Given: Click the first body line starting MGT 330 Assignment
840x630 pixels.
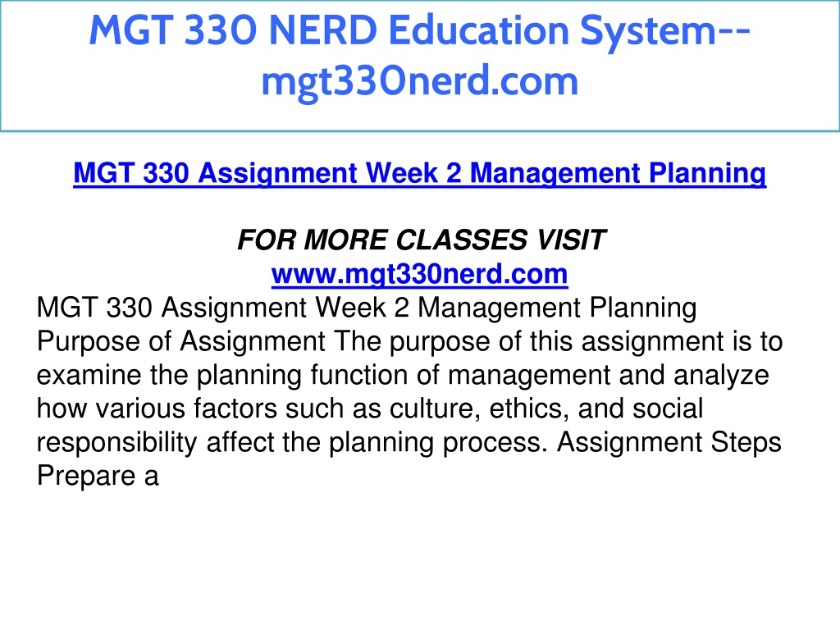Looking at the screenshot, I should point(367,308).
